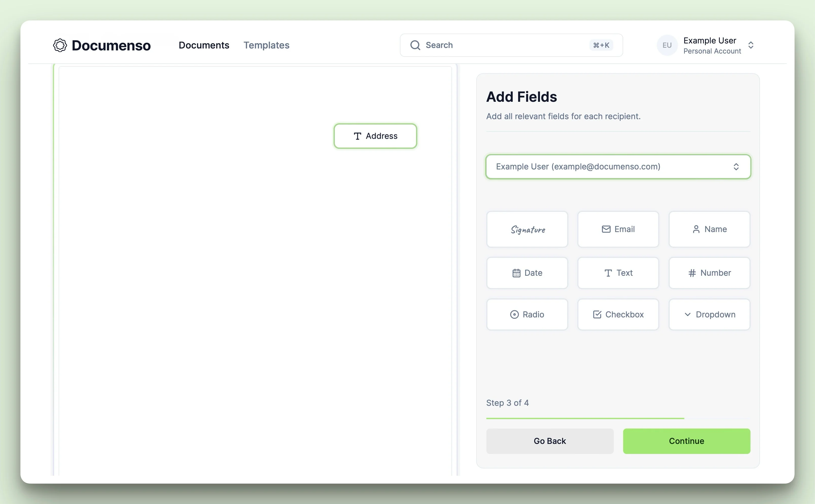Switch to the Documents tab
Screen dimensions: 815x504
click(204, 45)
